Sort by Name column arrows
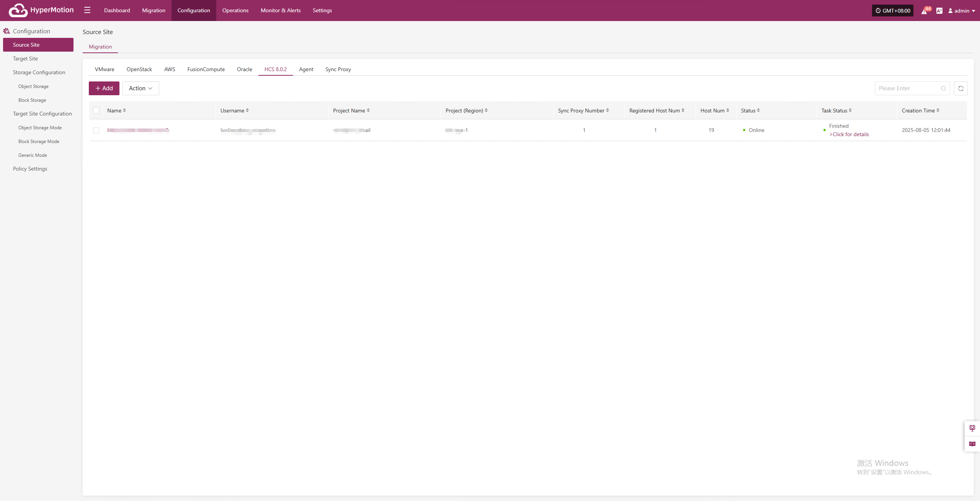The height and width of the screenshot is (501, 980). click(x=124, y=111)
